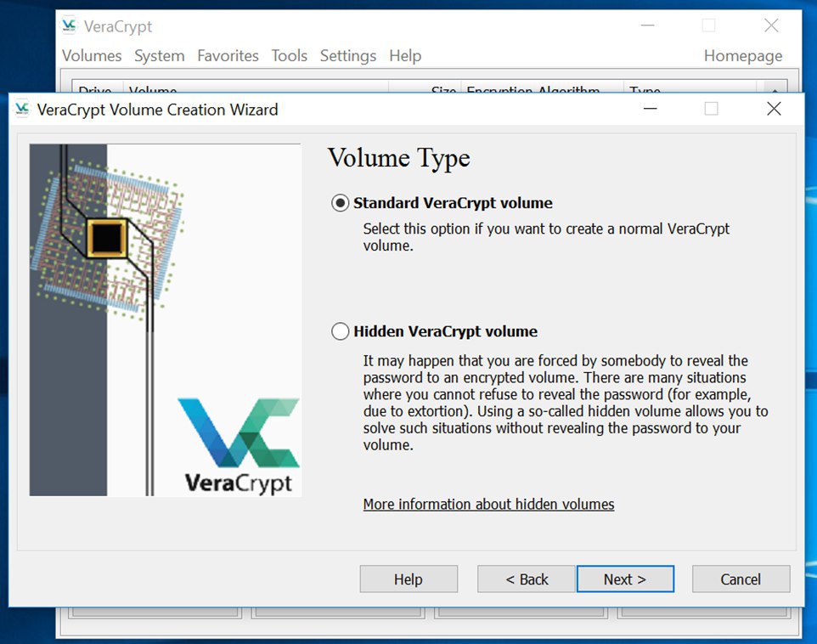Screen dimensions: 817x644
Task: Open the Settings menu
Action: 347,56
